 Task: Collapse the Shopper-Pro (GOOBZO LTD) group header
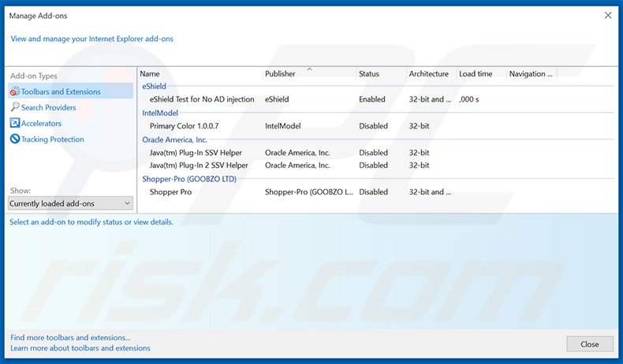coord(189,179)
